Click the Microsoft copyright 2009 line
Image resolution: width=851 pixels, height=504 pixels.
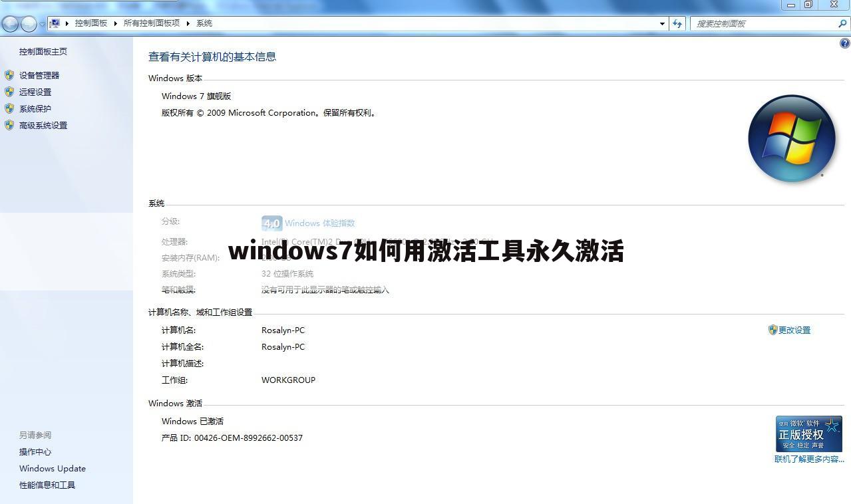pos(270,112)
